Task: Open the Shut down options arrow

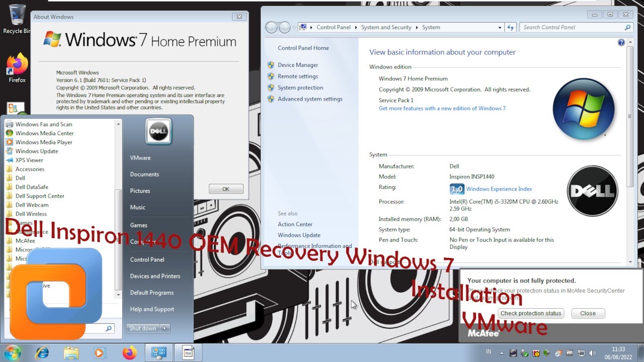Action: coord(165,328)
